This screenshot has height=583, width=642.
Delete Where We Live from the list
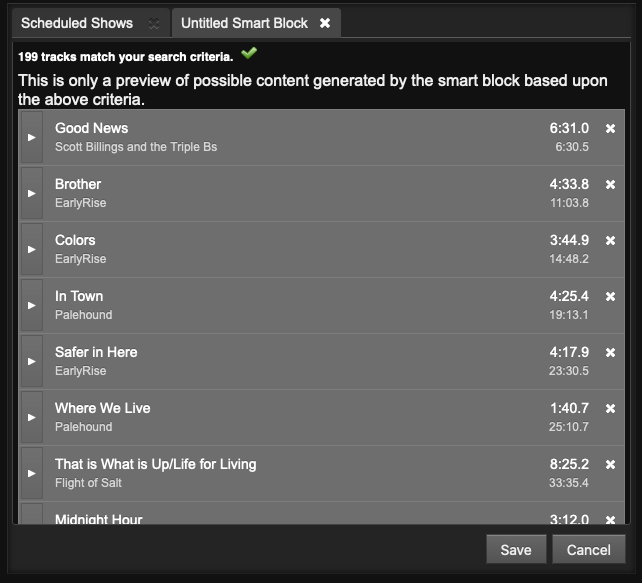point(610,409)
